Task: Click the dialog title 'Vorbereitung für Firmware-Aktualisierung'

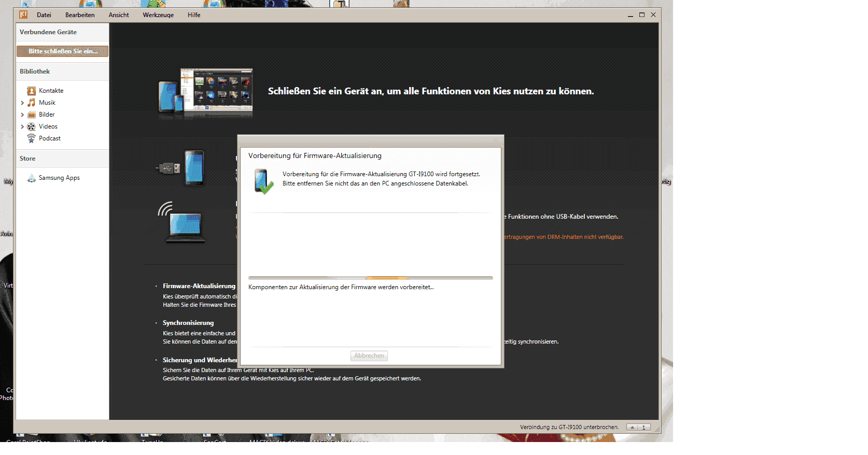Action: (x=315, y=155)
